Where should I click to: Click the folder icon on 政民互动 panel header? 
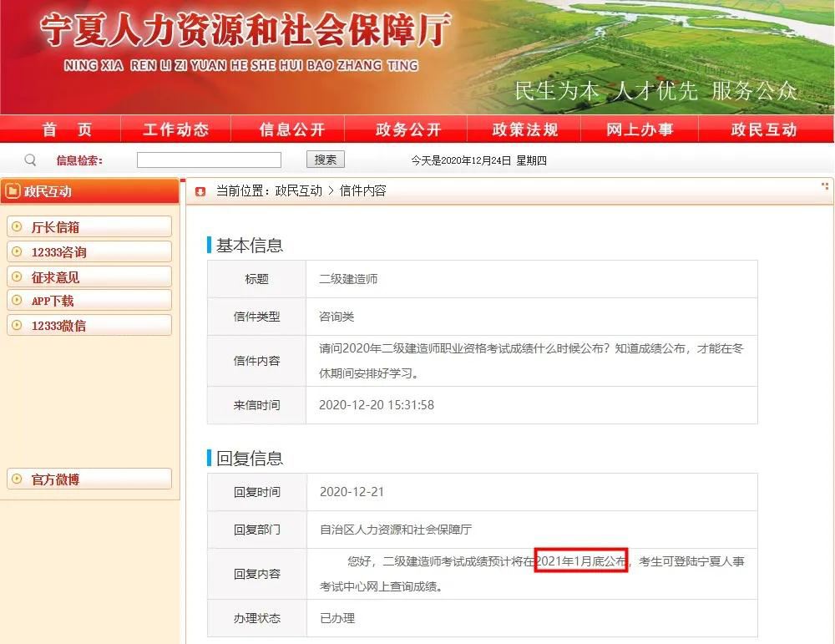14,191
